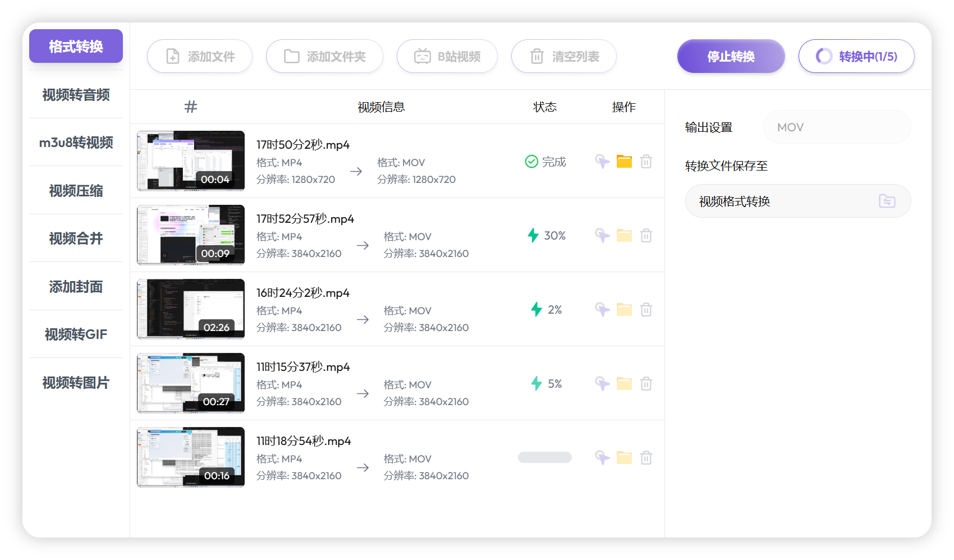Click the 30% conversion progress indicator
Image resolution: width=954 pixels, height=560 pixels.
click(545, 236)
